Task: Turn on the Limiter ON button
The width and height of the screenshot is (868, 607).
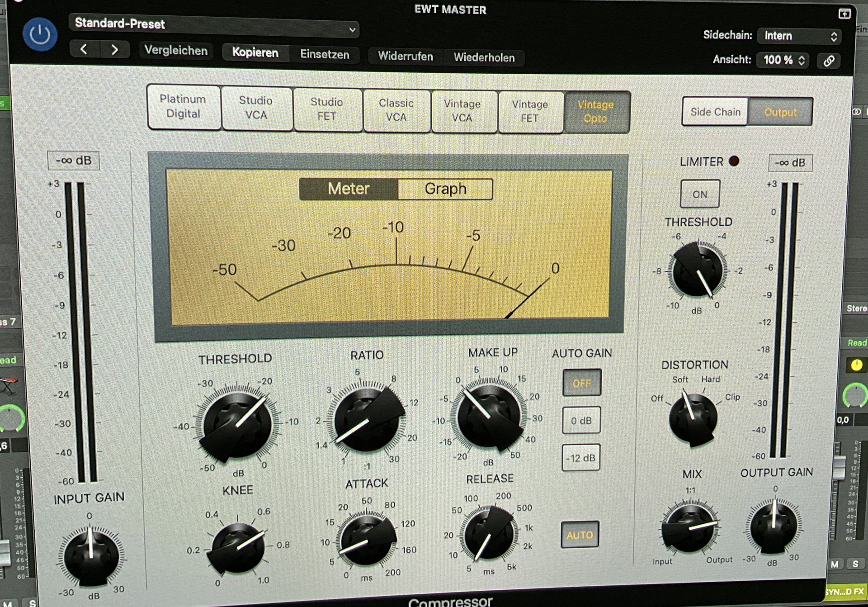Action: (x=699, y=194)
